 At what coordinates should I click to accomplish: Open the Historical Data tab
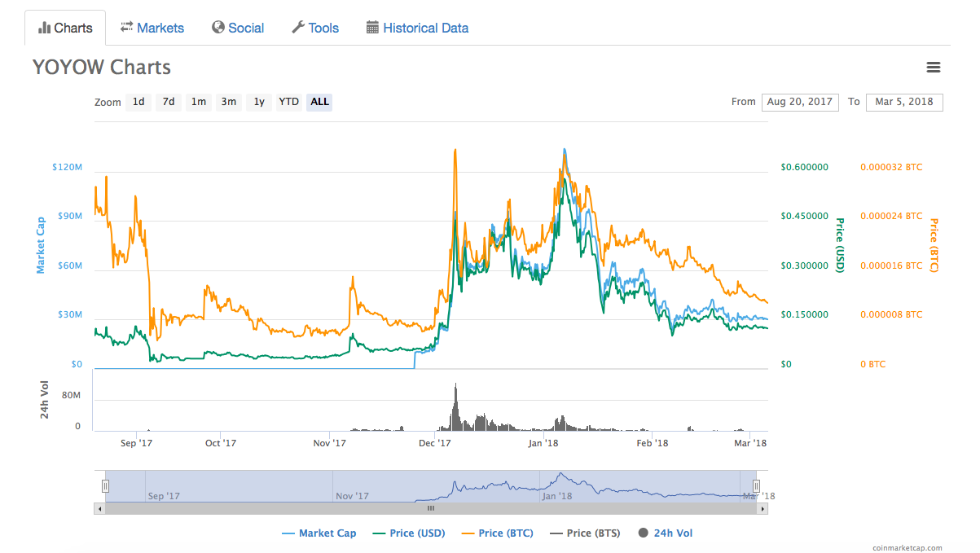pyautogui.click(x=417, y=28)
